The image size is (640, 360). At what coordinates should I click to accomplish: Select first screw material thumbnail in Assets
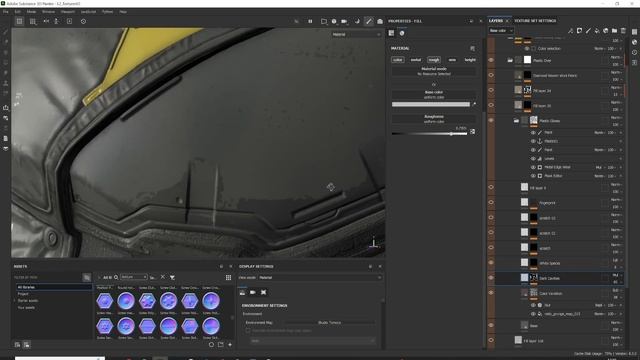point(105,301)
